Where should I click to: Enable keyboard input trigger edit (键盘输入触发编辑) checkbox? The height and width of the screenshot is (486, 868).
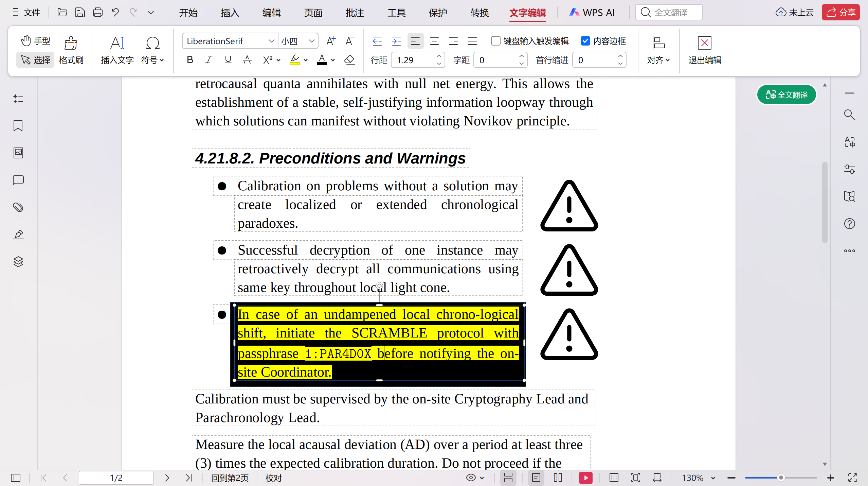(496, 41)
